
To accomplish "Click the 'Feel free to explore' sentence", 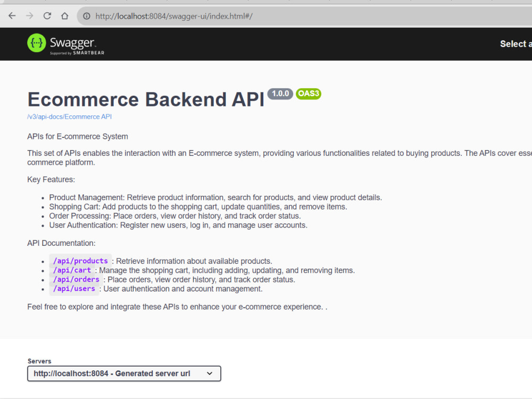I will tap(177, 307).
